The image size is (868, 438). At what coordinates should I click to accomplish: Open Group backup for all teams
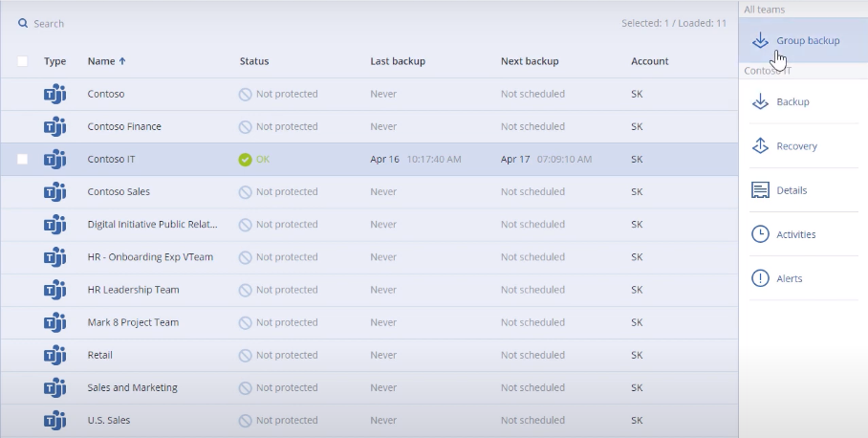click(x=803, y=40)
